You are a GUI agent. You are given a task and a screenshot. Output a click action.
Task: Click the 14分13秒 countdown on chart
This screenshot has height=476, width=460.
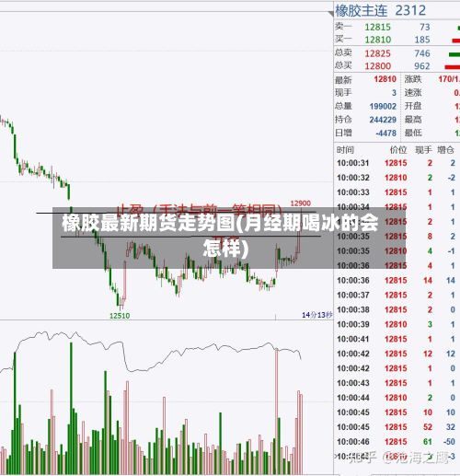point(317,315)
